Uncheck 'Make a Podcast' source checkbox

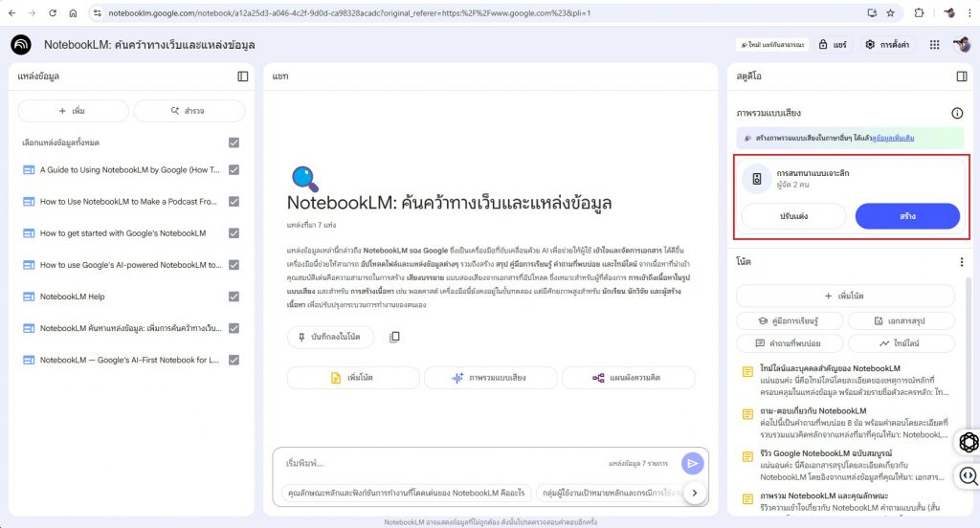234,201
